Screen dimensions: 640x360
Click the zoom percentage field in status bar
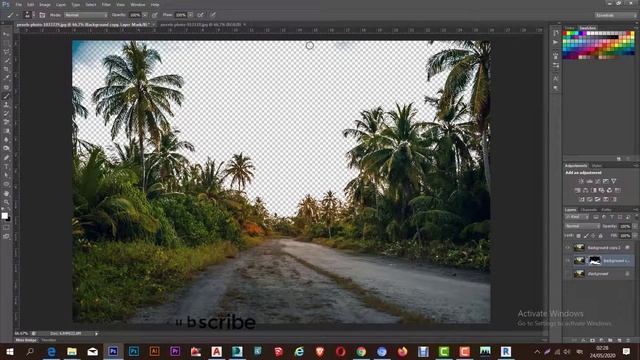coord(22,333)
